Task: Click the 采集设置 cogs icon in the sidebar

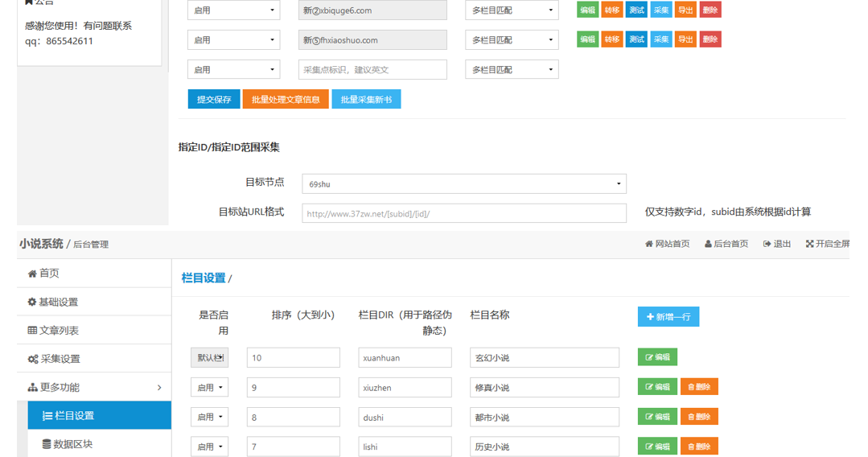Action: [33, 360]
